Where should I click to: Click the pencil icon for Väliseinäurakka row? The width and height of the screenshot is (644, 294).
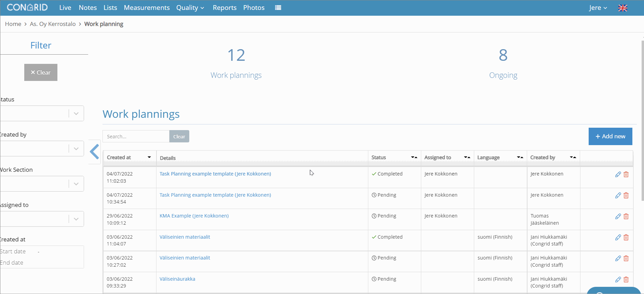click(x=618, y=280)
